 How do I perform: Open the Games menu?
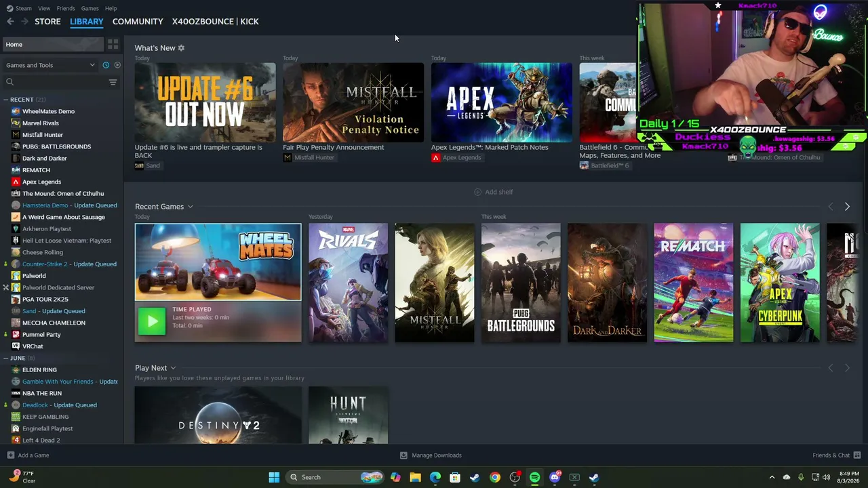[x=90, y=8]
